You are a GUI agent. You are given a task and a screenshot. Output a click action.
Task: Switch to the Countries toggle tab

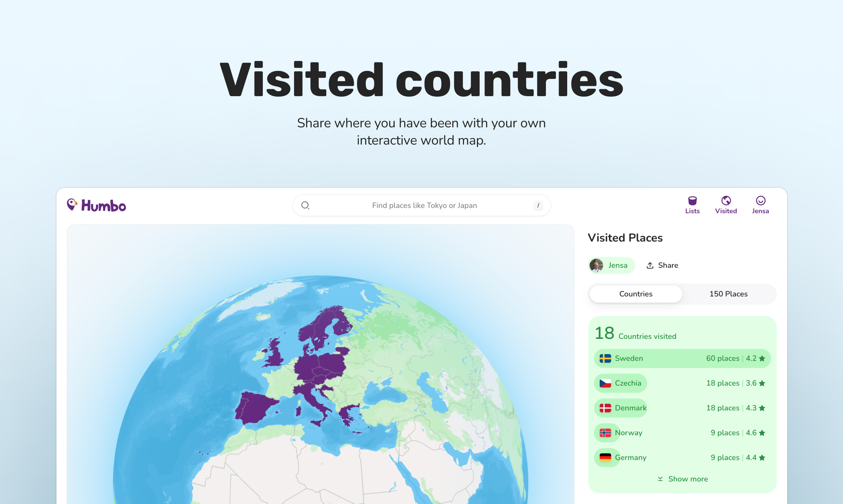[636, 294]
